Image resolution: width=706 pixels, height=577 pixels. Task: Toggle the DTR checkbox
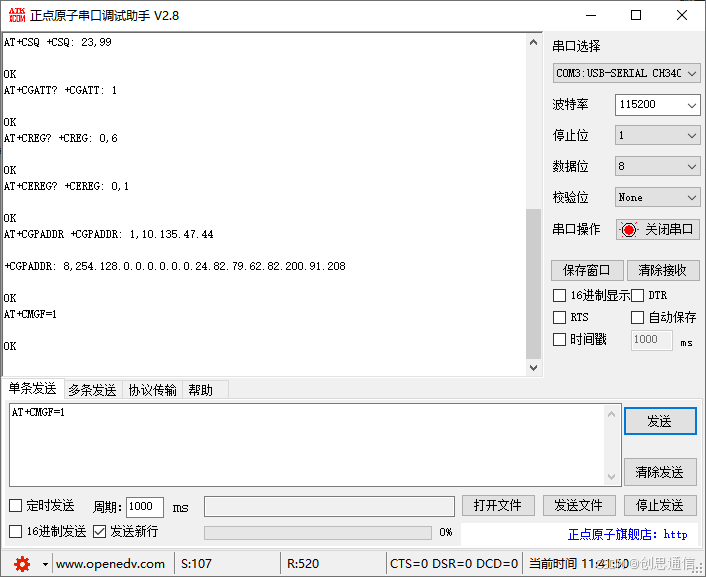pos(637,295)
